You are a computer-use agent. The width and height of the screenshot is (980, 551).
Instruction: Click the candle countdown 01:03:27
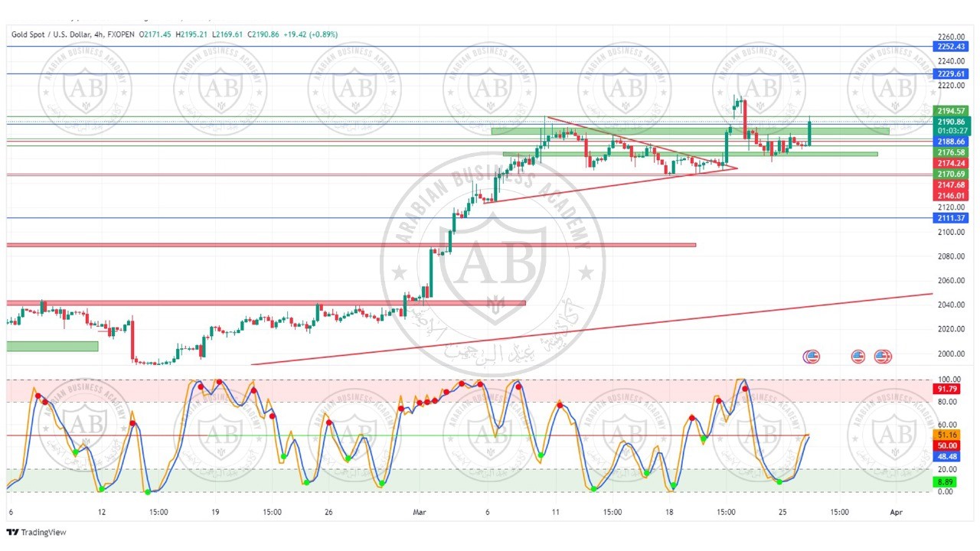click(x=950, y=131)
